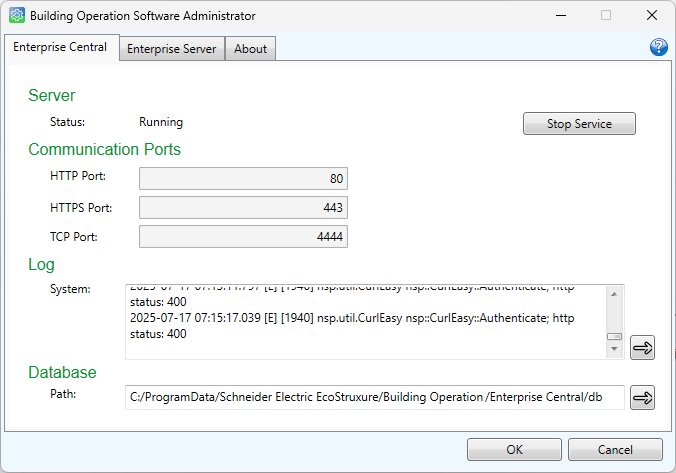The width and height of the screenshot is (676, 473).
Task: Dismiss dialog with Cancel button
Action: (615, 450)
